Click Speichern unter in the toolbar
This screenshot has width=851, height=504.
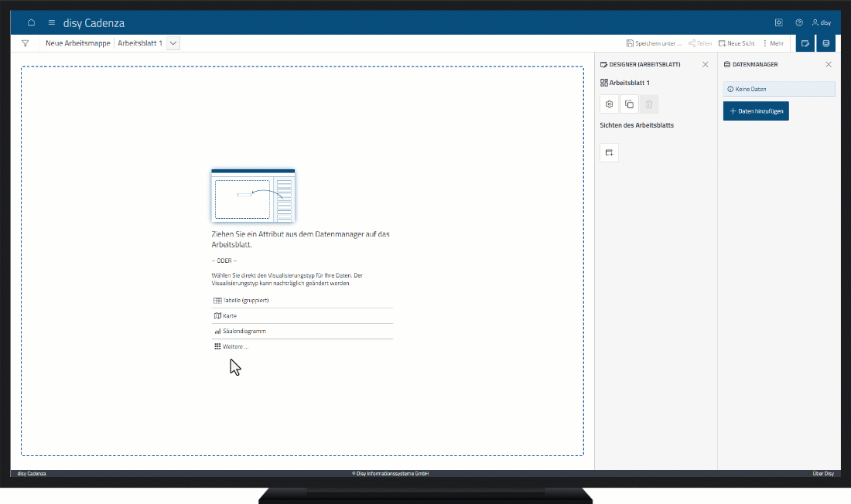coord(654,44)
